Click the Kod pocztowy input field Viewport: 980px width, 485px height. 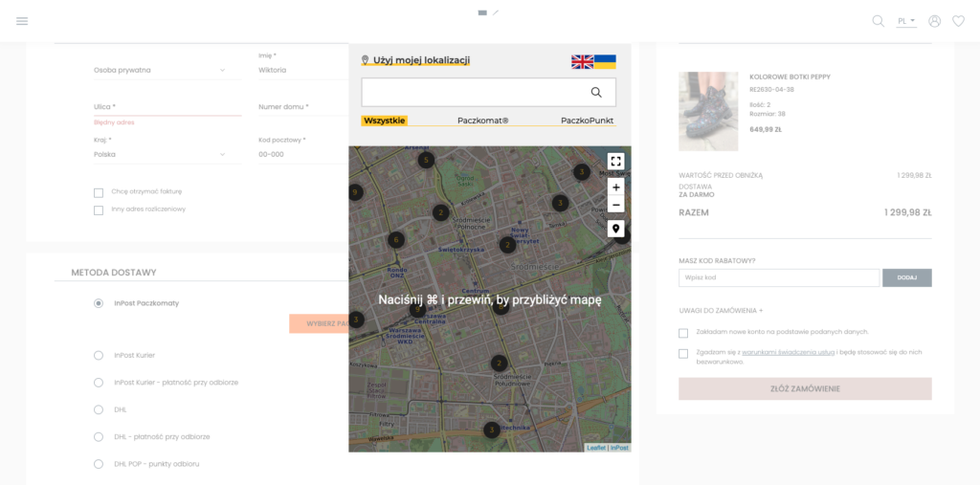tap(303, 154)
